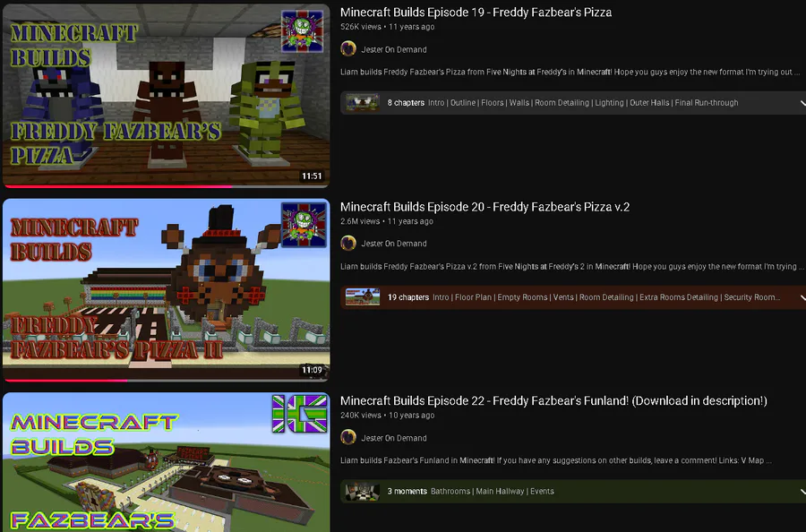This screenshot has width=806, height=532.
Task: Click '526K views • 11 years ago' text
Action: click(387, 27)
